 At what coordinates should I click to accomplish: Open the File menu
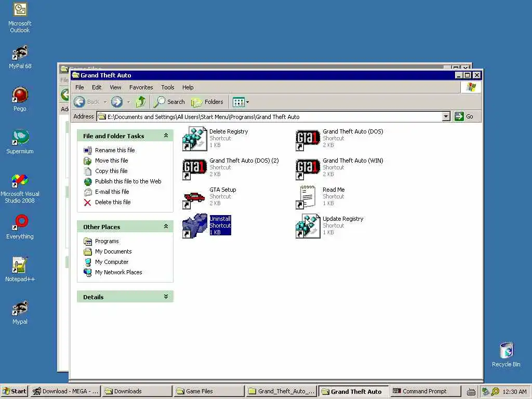(79, 87)
